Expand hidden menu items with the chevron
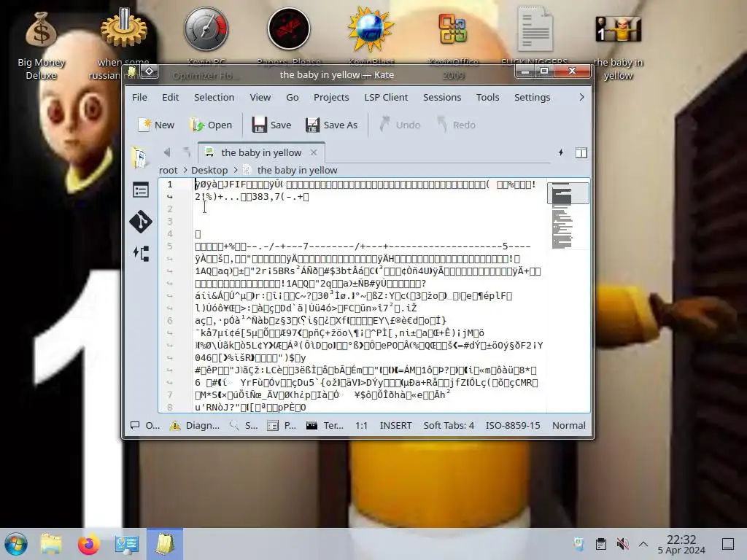The width and height of the screenshot is (747, 560). coord(581,97)
